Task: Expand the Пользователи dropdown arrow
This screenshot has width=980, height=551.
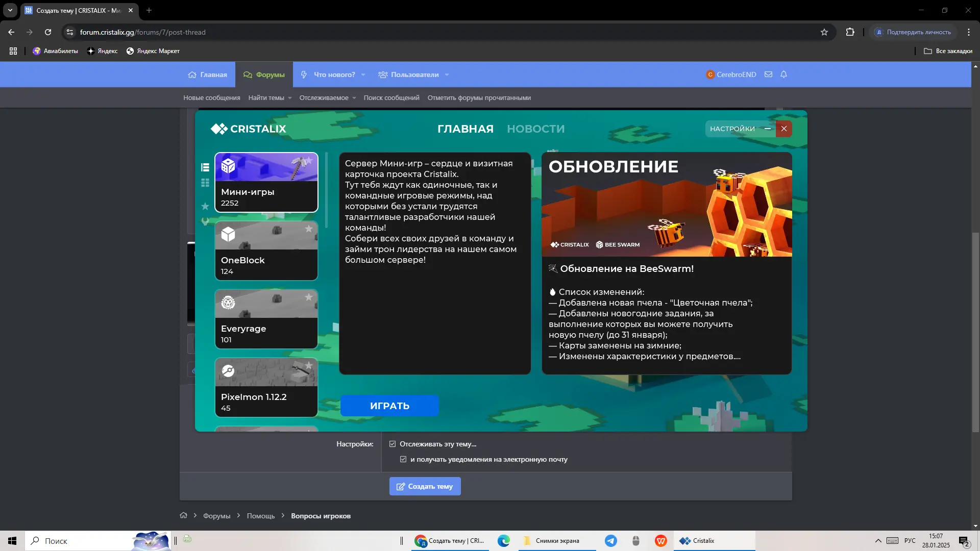Action: (447, 75)
